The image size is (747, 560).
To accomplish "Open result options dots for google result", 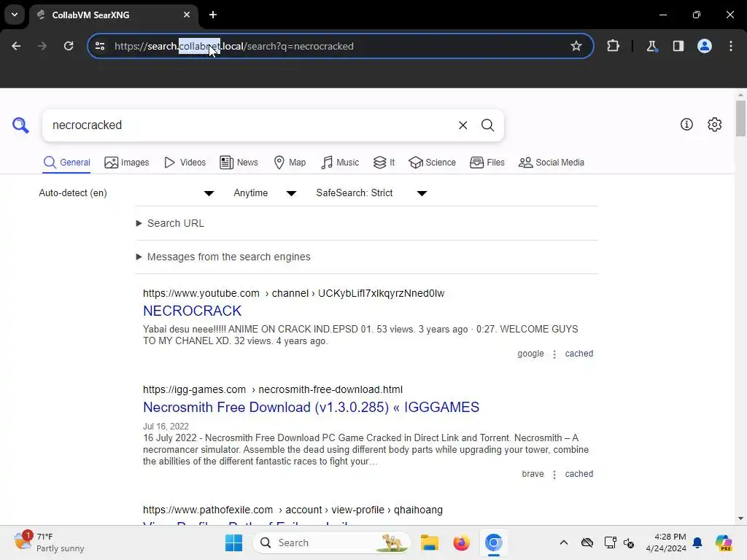I will tap(554, 354).
